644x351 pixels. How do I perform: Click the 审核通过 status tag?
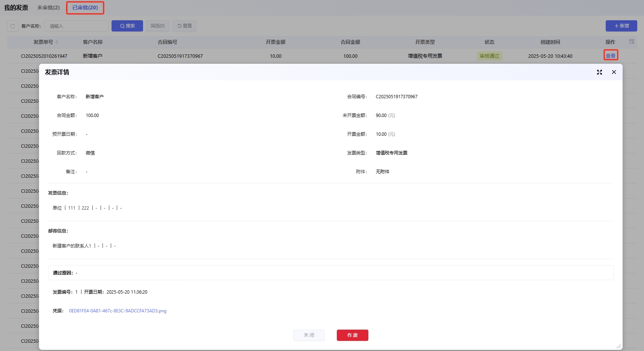489,56
